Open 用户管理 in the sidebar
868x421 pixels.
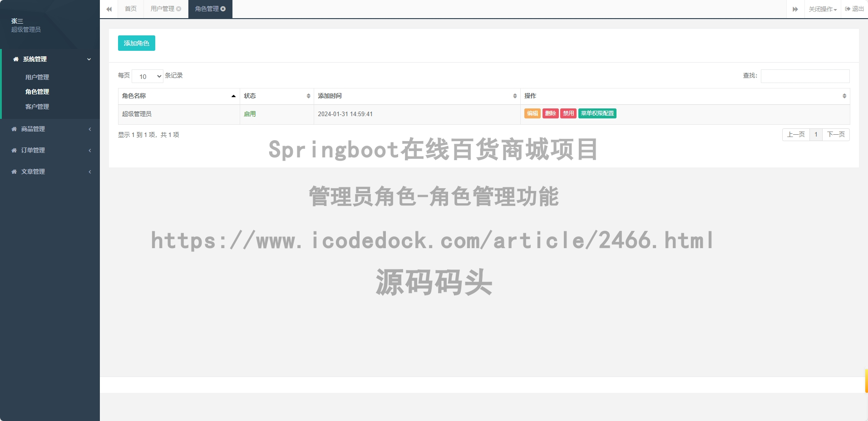pyautogui.click(x=37, y=77)
